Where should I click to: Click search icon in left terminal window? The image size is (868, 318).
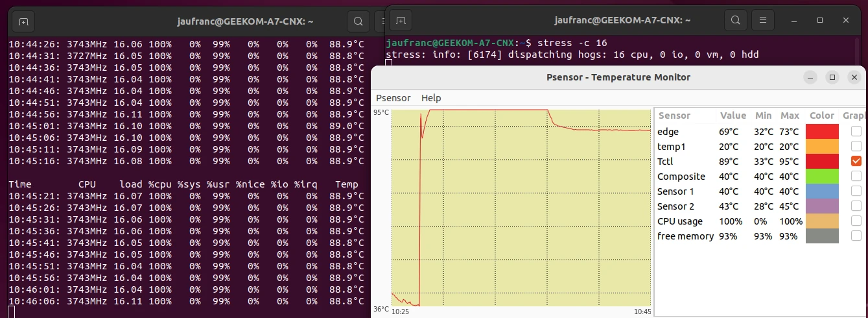[358, 21]
